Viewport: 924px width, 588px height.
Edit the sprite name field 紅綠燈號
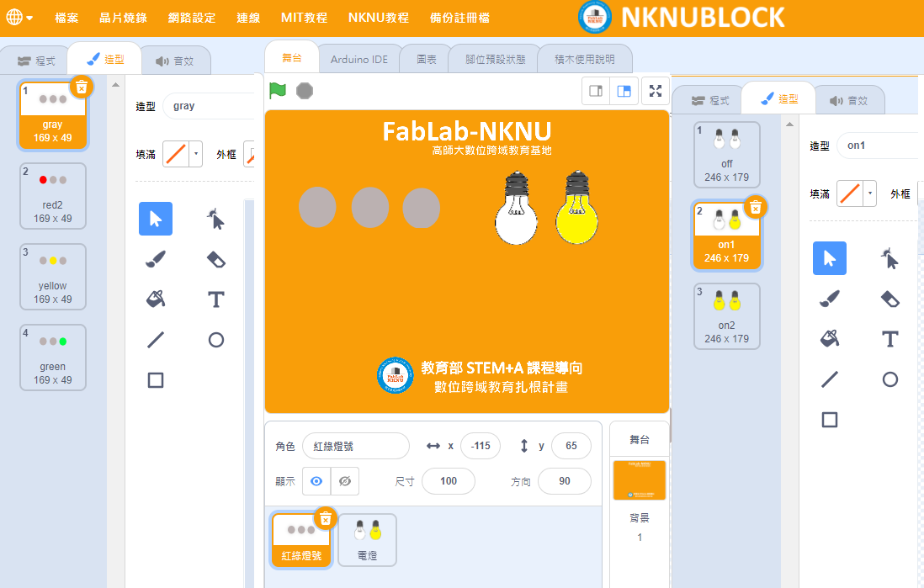tap(356, 446)
